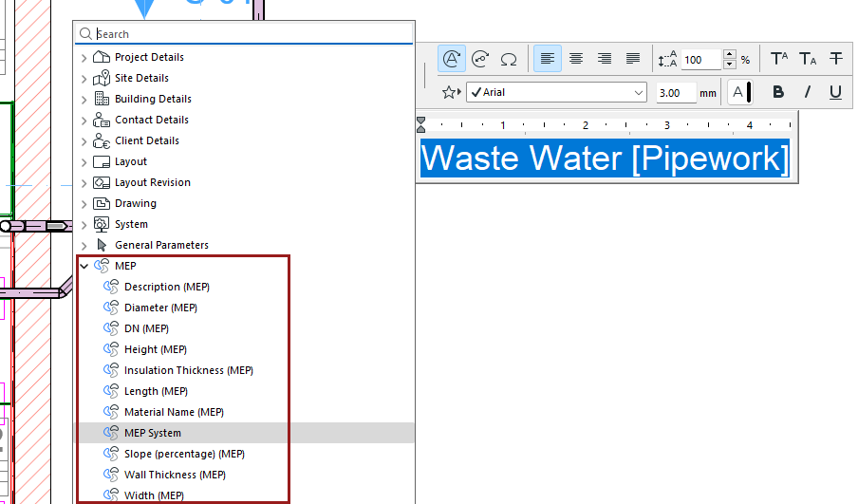Expand the Layout group

[x=84, y=162]
